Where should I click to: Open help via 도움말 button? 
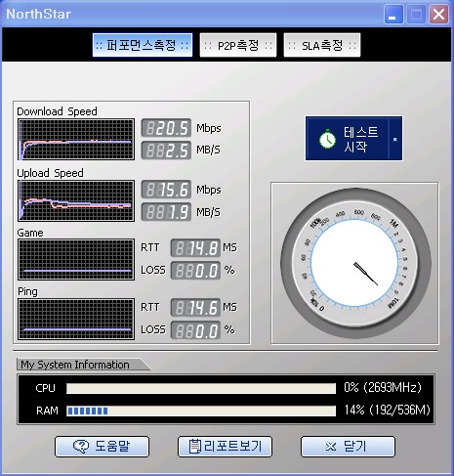(102, 447)
